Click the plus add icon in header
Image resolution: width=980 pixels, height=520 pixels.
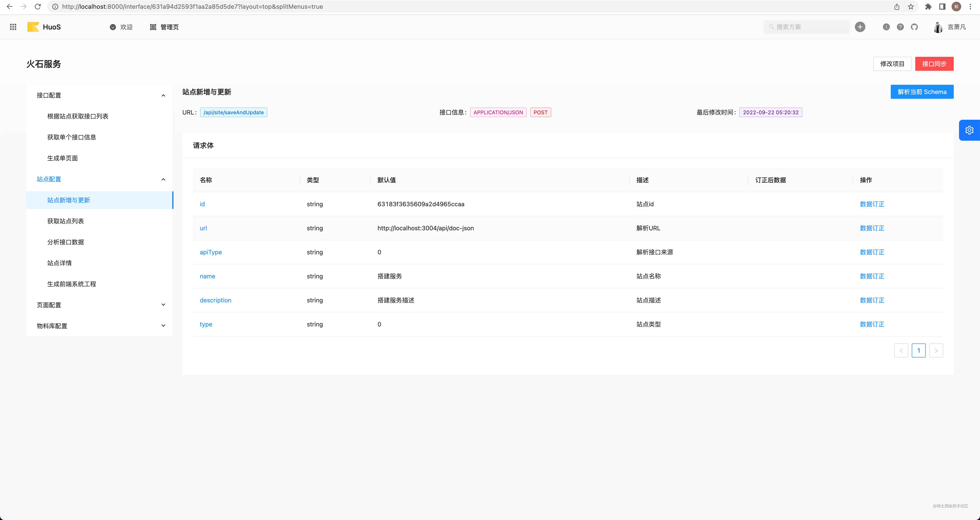[x=860, y=27]
